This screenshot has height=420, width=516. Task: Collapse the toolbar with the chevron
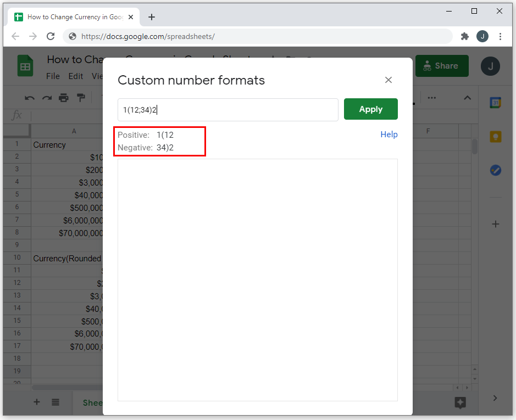[x=467, y=97]
